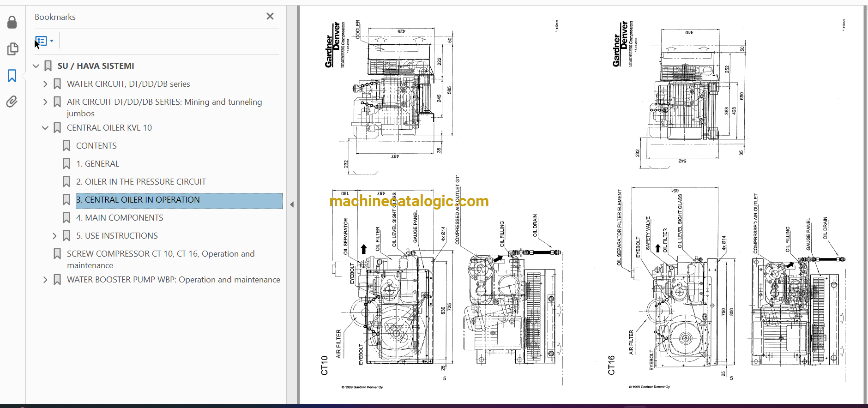This screenshot has width=868, height=408.
Task: Click the document vertical scrollbar
Action: click(866, 204)
